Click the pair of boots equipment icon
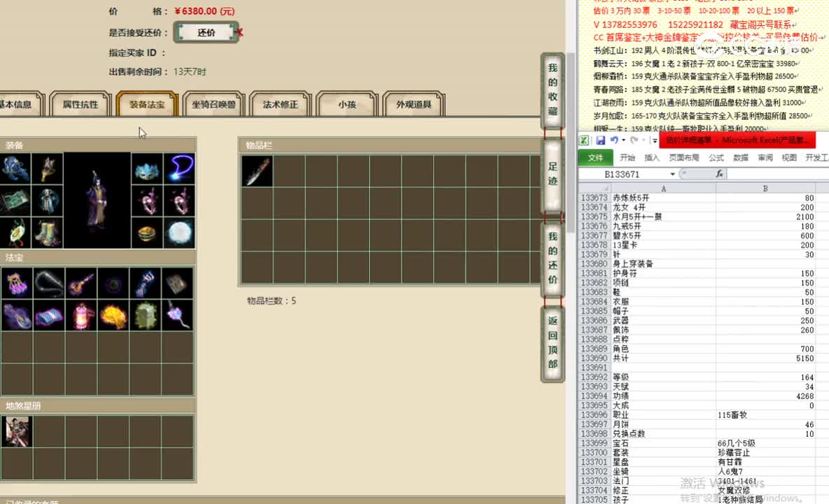Image resolution: width=829 pixels, height=504 pixels. [x=48, y=232]
